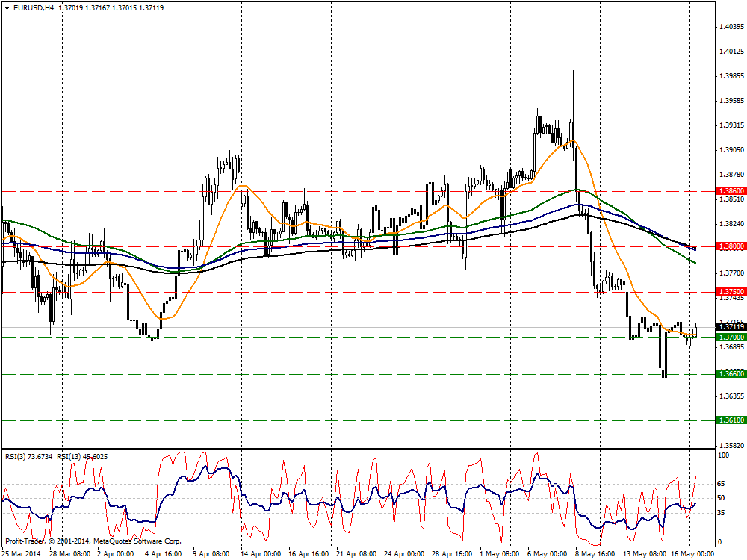Select the red 1.37500 price level tag

[x=730, y=291]
